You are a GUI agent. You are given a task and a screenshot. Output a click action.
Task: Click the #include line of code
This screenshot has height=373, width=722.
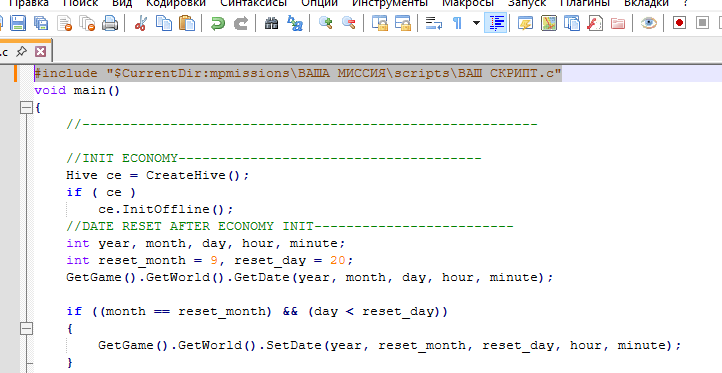click(298, 74)
